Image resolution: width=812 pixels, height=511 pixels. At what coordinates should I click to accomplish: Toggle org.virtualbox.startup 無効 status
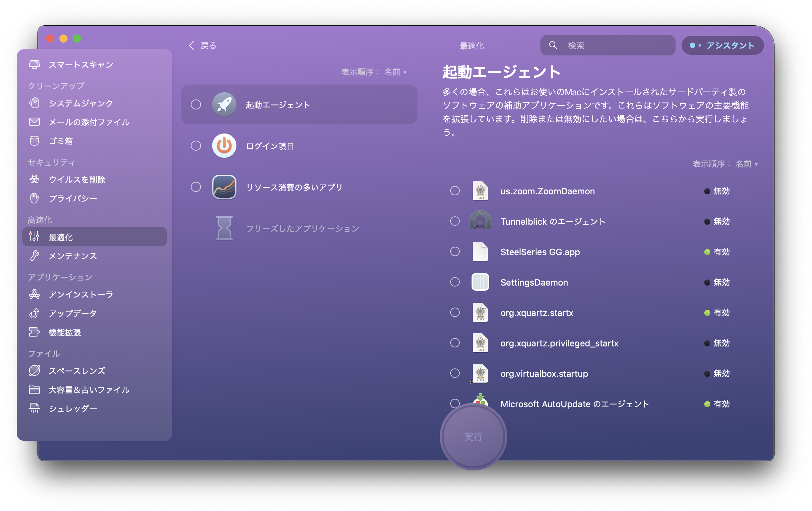pos(717,373)
